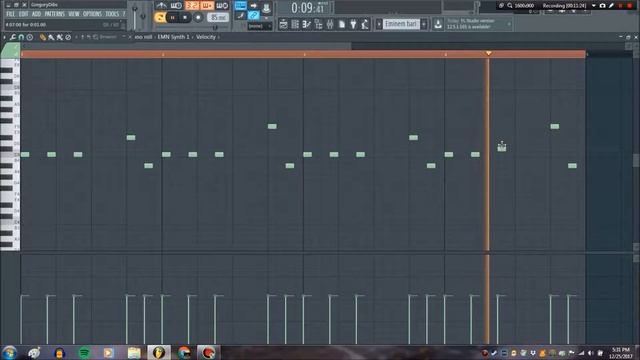Click the piano roll wrench tools icon
640x360 pixels.
[13, 37]
